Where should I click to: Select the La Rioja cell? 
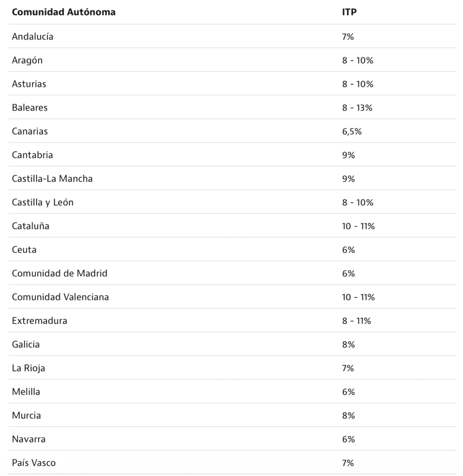[28, 368]
